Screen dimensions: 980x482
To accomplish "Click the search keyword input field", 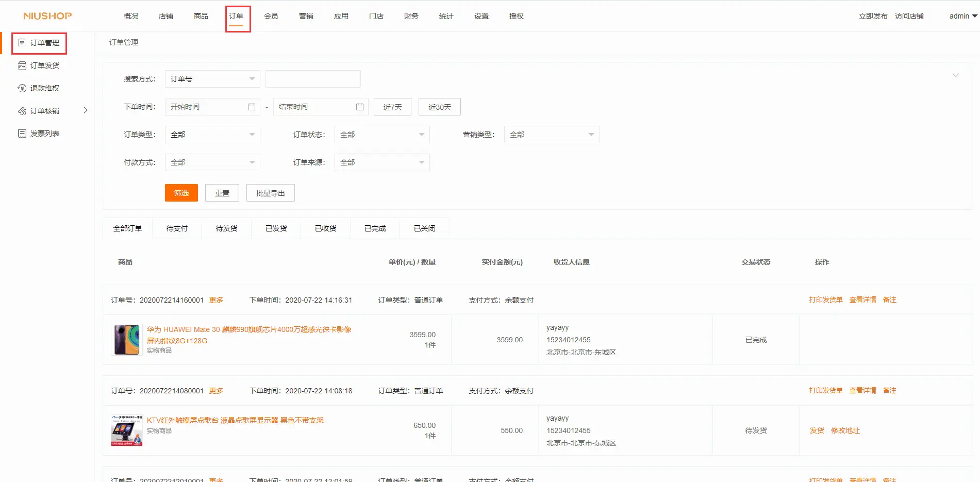I will click(x=312, y=79).
